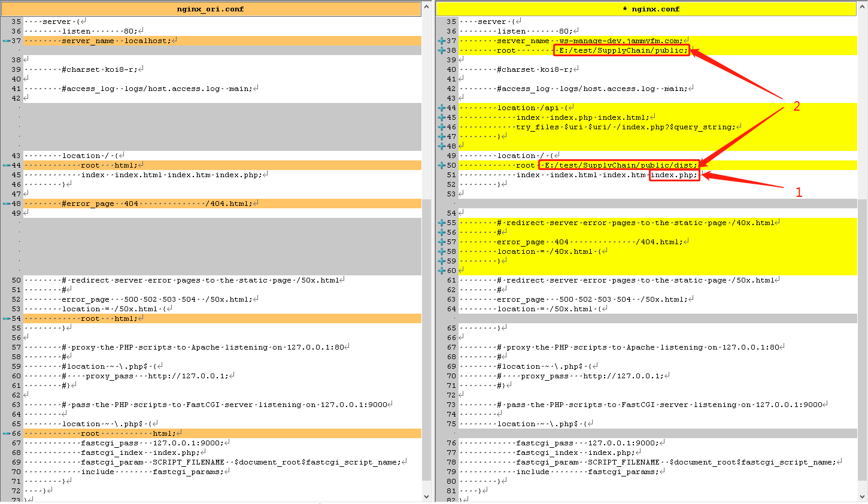
Task: Click 'fastcgi_pass 127.0.0.1:9000;' in the right pane
Action: point(588,443)
